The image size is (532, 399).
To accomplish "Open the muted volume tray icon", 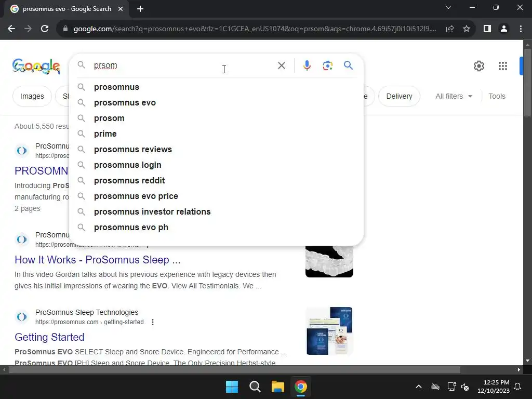I will 465,387.
